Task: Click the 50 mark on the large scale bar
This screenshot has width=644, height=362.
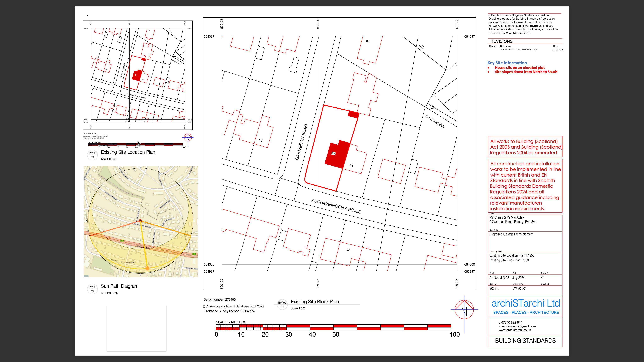Action: pos(336,335)
